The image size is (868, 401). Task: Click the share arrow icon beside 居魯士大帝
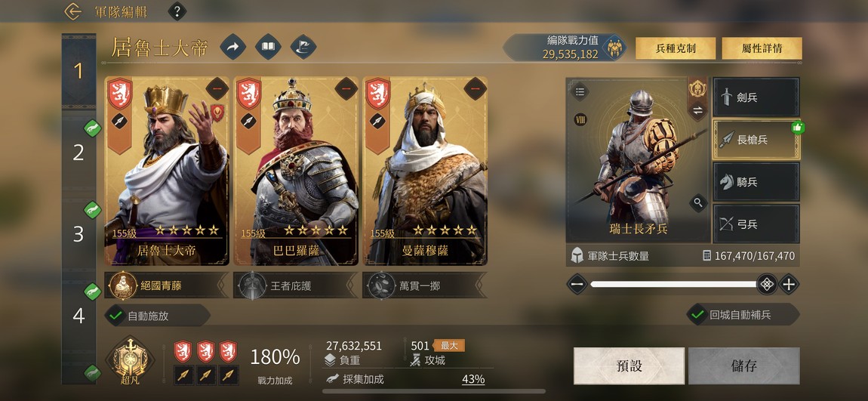pyautogui.click(x=233, y=47)
